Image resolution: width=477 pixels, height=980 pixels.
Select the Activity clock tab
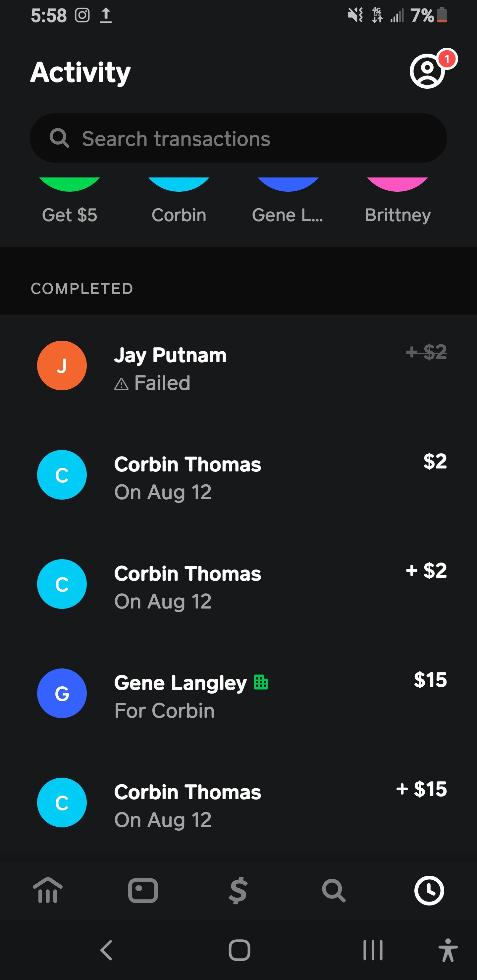click(429, 891)
